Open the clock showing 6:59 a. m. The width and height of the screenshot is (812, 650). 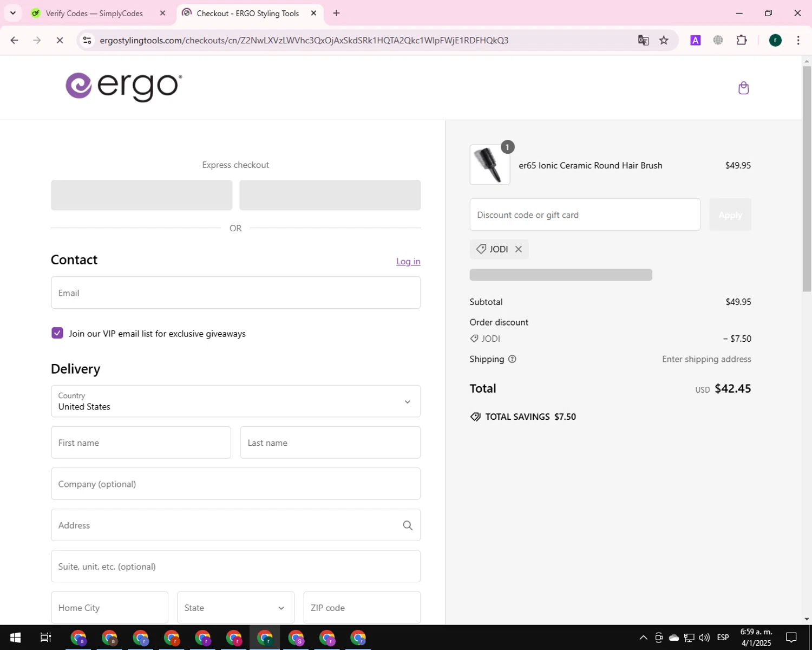click(756, 638)
